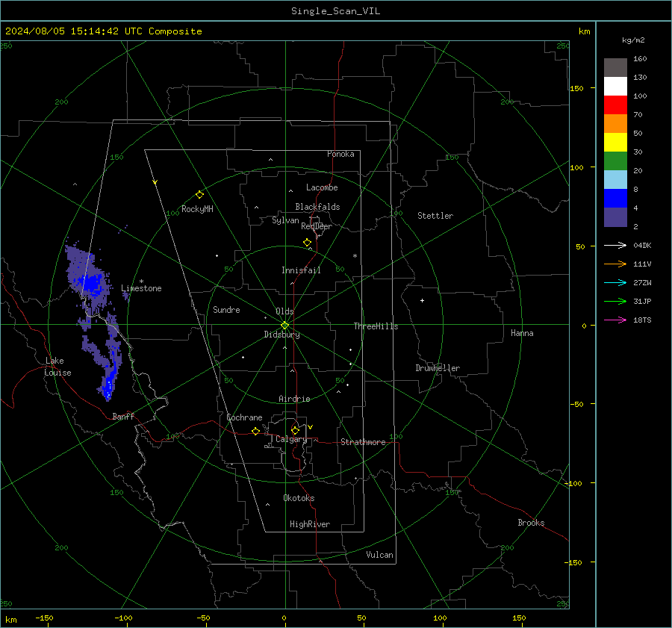The image size is (672, 628).
Task: Click the RedDeer city label
Action: pyautogui.click(x=317, y=226)
